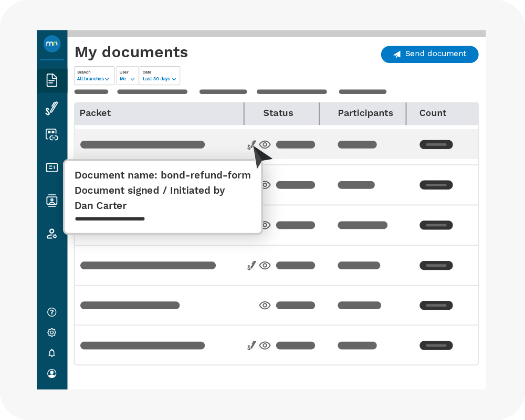The image size is (525, 420).
Task: Select the signing pen icon in sidebar
Action: [52, 108]
